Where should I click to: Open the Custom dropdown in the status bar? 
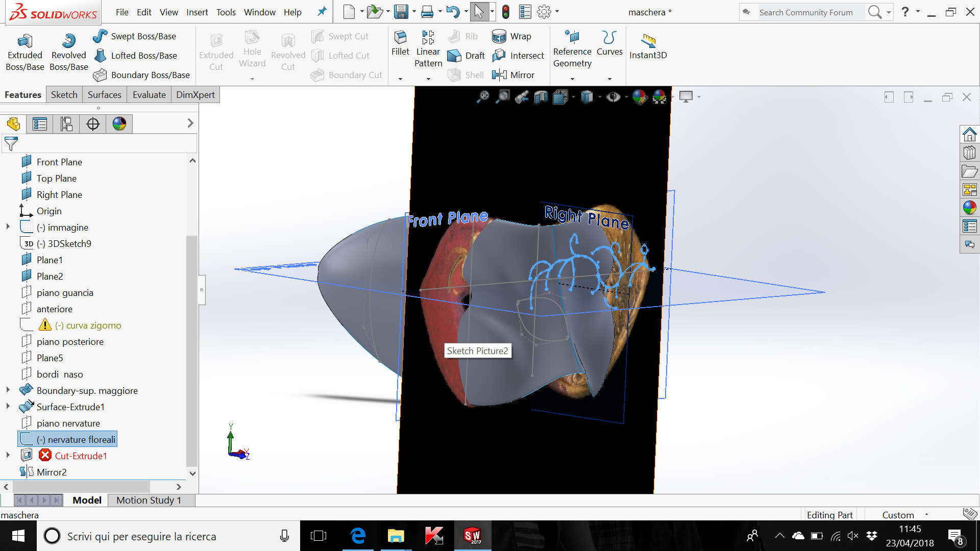click(x=927, y=515)
